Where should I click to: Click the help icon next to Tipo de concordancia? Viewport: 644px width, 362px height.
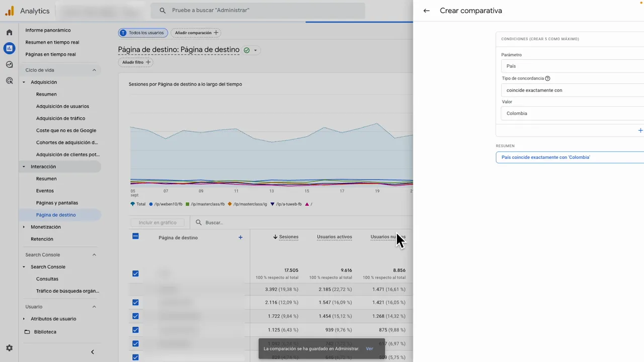548,78
